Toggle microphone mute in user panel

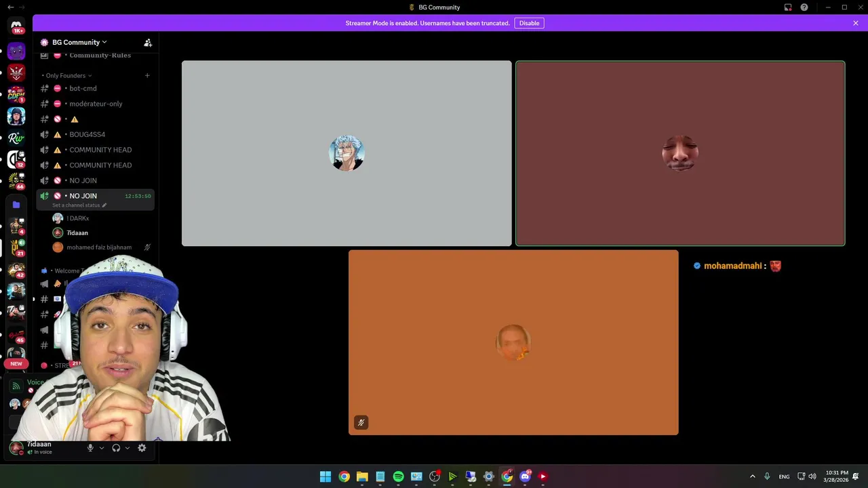[90, 448]
